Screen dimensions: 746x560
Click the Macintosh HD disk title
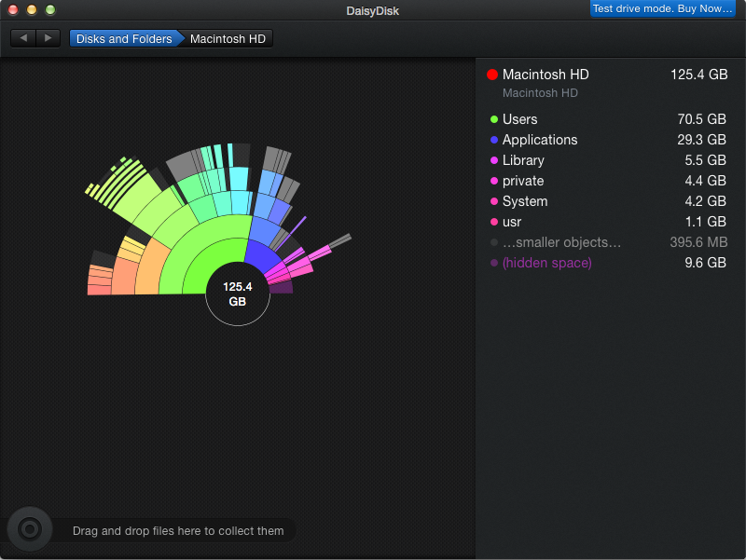click(x=546, y=75)
